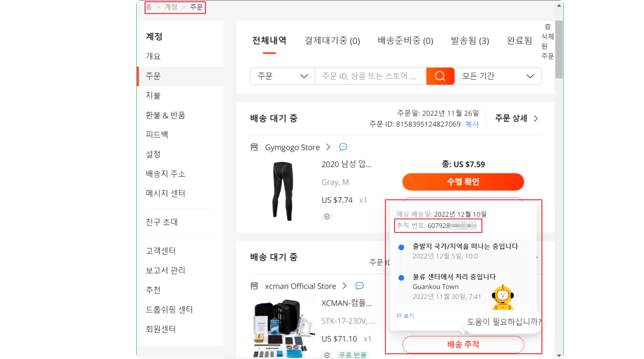Click 무료 반품 label
The height and width of the screenshot is (359, 644).
coord(353,355)
